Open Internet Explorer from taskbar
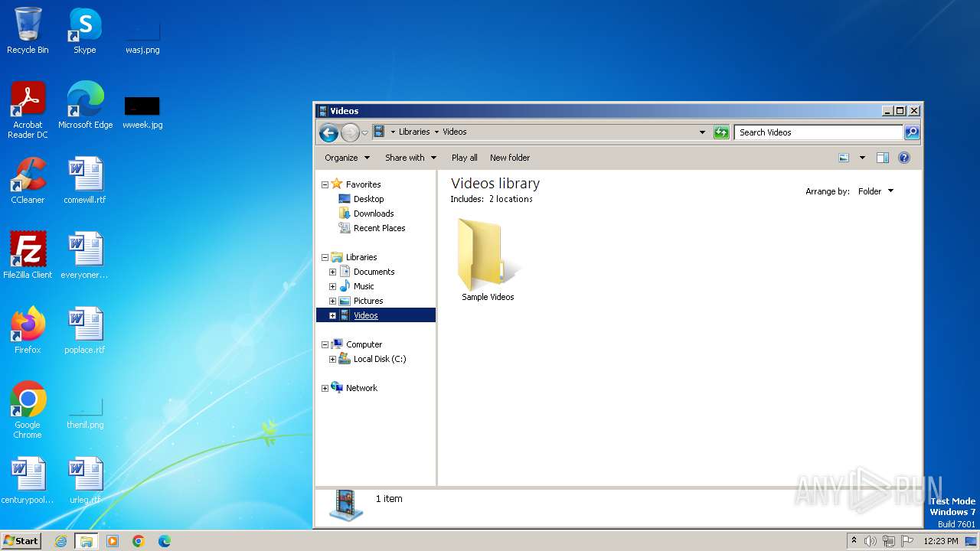 pyautogui.click(x=60, y=541)
